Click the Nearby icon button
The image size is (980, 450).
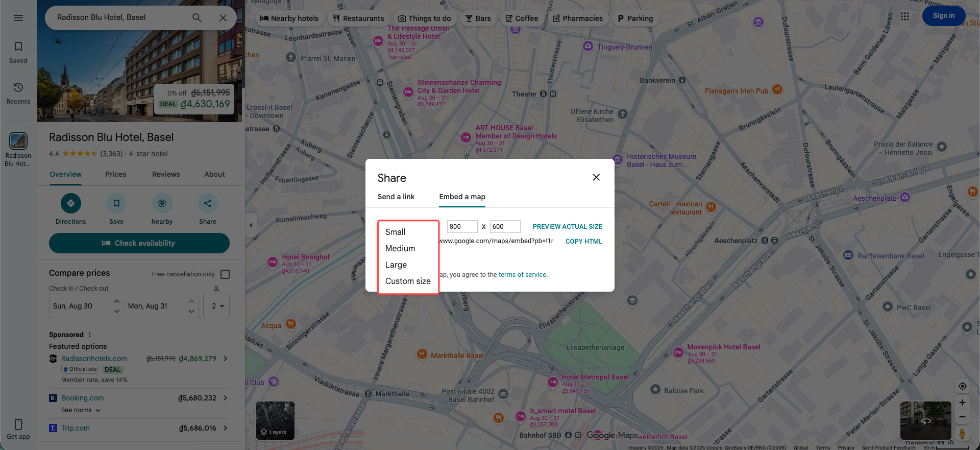162,203
